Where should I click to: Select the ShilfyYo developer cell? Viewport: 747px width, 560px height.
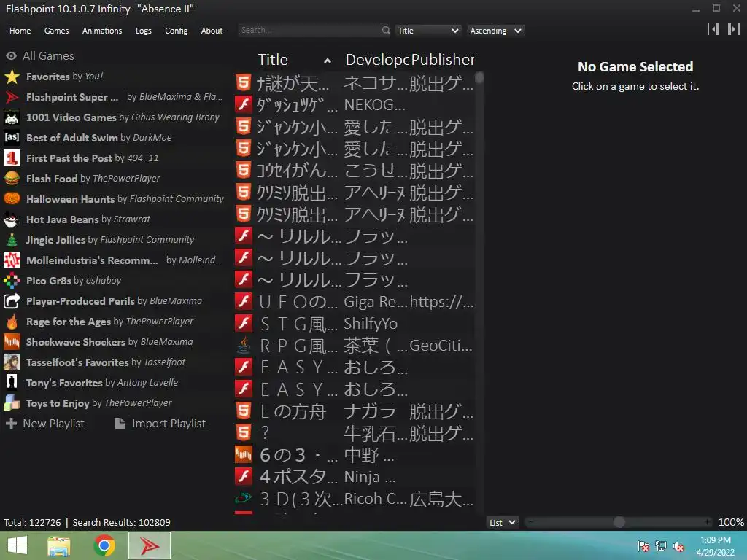click(x=371, y=324)
